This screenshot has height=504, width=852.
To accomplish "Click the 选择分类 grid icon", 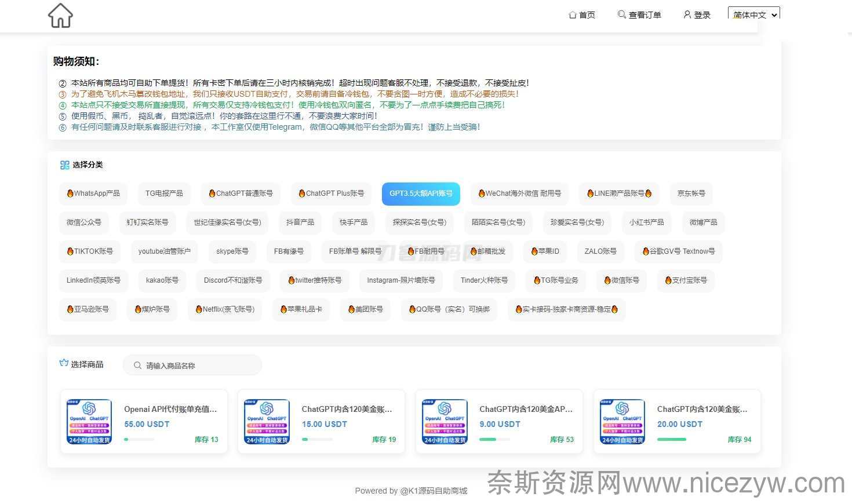I will click(64, 165).
